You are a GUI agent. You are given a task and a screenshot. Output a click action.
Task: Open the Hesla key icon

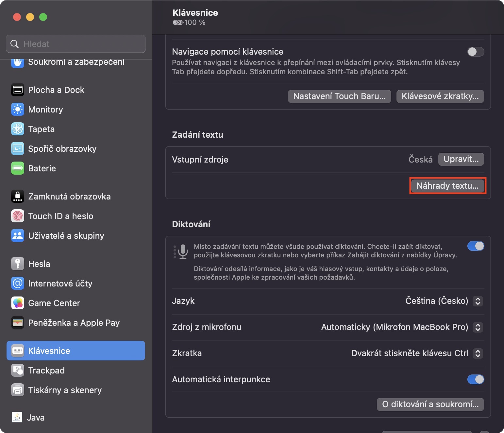point(18,264)
